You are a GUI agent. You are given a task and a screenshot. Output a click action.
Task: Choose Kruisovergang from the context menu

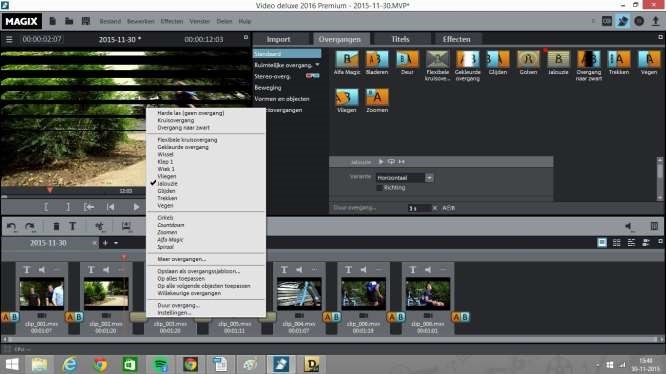[175, 120]
